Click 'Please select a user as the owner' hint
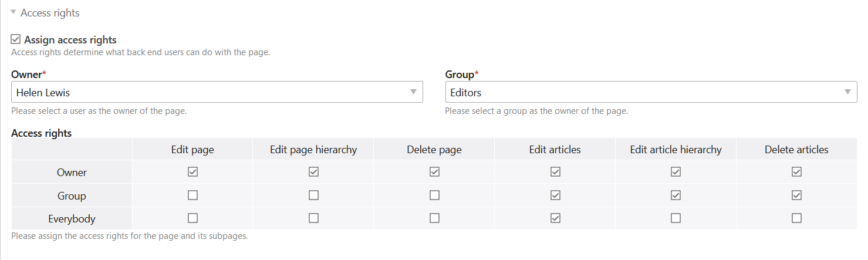 coord(99,111)
